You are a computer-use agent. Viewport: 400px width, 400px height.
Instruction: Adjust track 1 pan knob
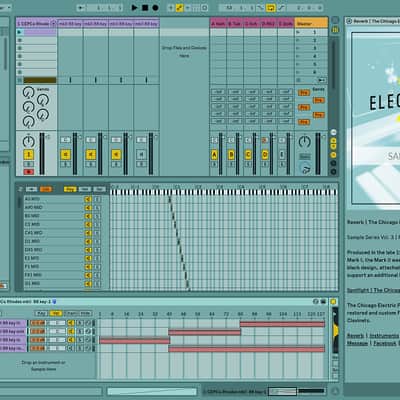[29, 142]
